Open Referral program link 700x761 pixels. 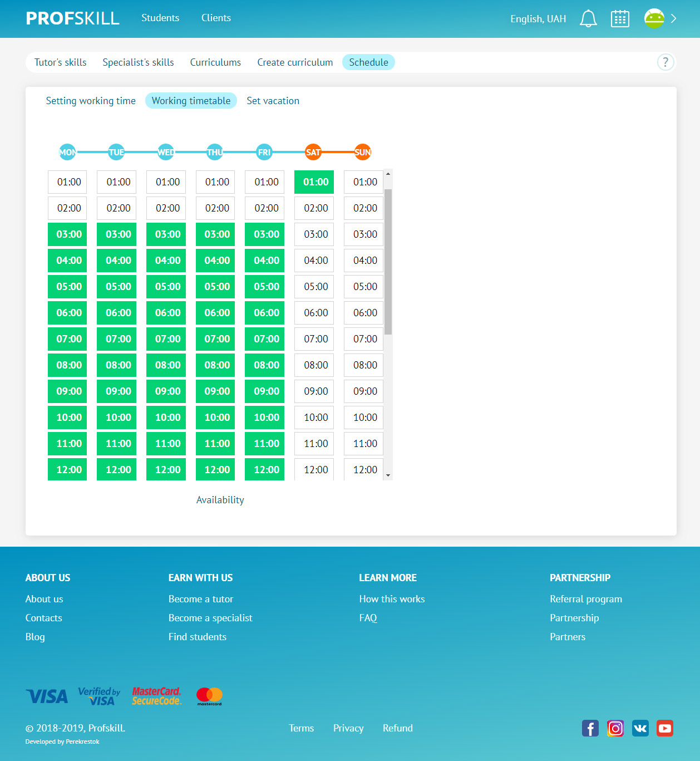click(x=586, y=599)
